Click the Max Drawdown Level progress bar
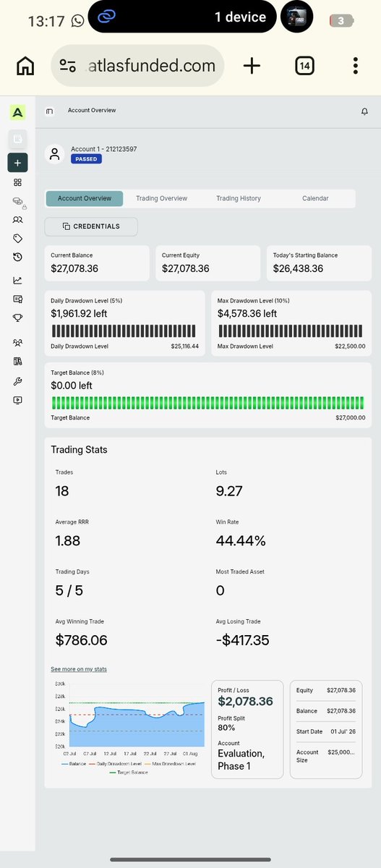This screenshot has width=381, height=868. (x=291, y=331)
